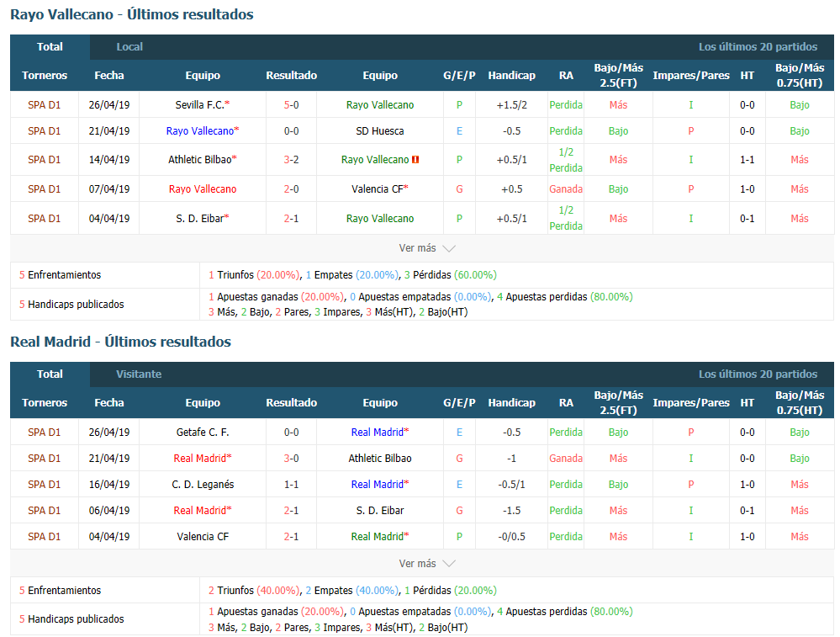
Task: Click Valencia CF in the Real Madrid table
Action: pyautogui.click(x=203, y=536)
